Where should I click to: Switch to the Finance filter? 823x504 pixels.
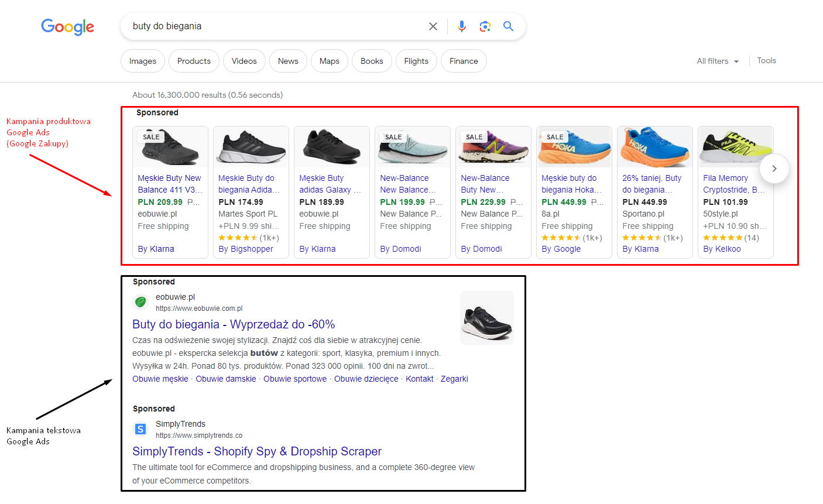[464, 61]
